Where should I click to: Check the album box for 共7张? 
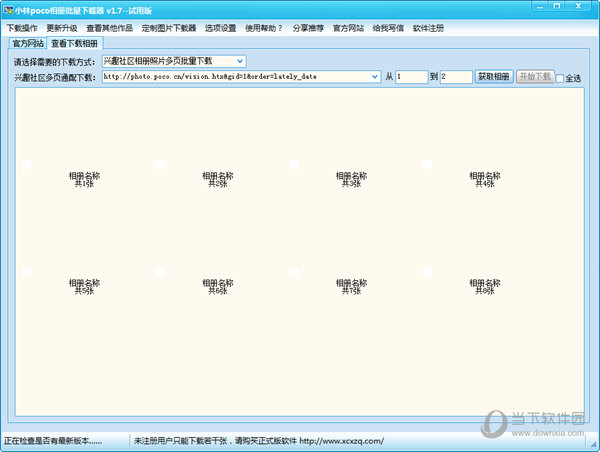(x=294, y=272)
